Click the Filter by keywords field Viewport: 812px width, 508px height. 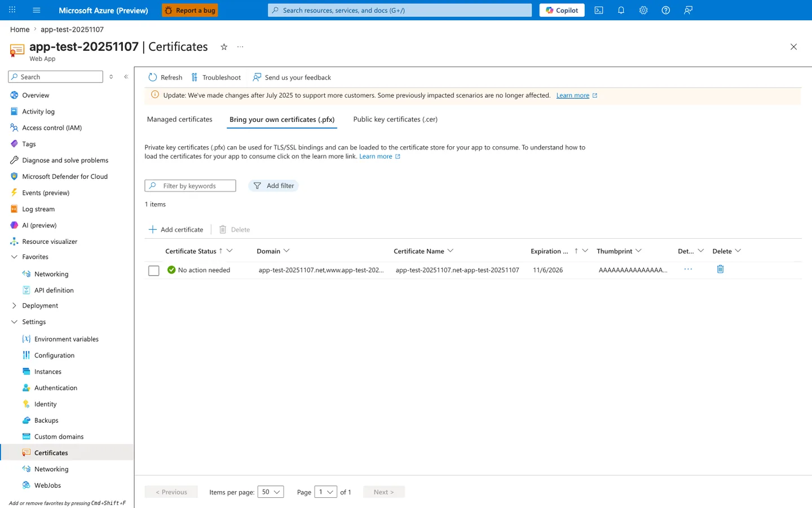[x=191, y=186]
